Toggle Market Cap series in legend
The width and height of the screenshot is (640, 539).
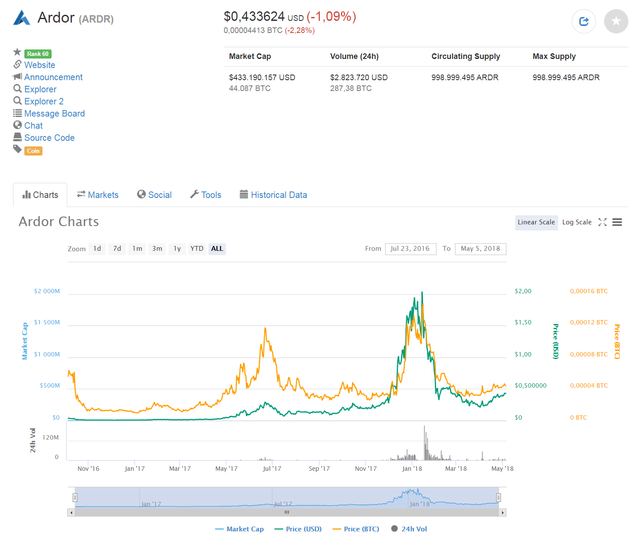click(x=240, y=529)
